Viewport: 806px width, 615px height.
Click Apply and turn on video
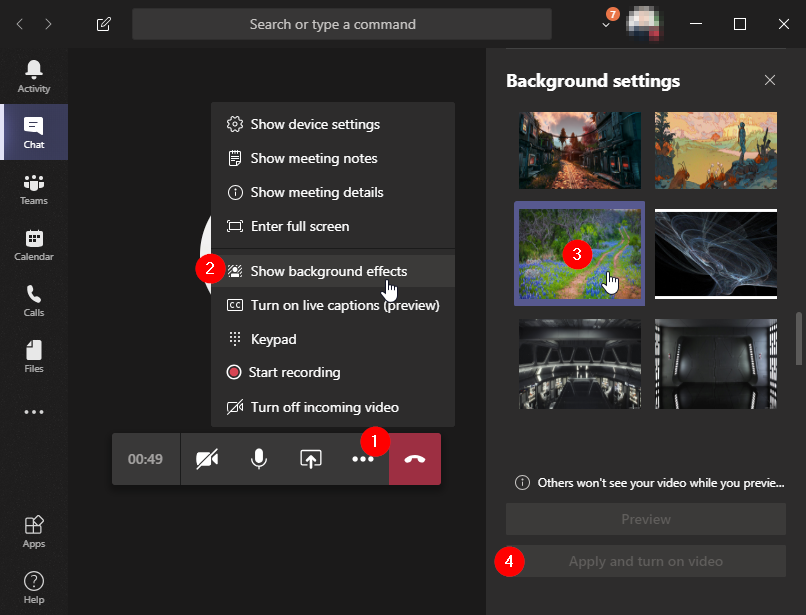(x=645, y=561)
